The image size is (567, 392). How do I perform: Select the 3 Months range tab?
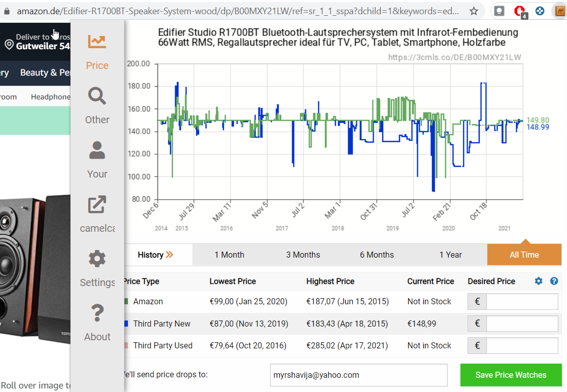(x=303, y=255)
